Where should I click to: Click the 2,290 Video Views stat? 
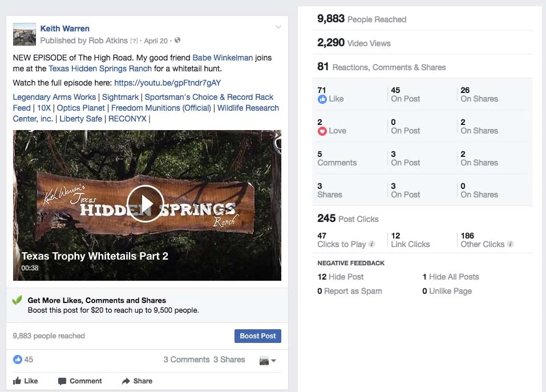pyautogui.click(x=354, y=43)
